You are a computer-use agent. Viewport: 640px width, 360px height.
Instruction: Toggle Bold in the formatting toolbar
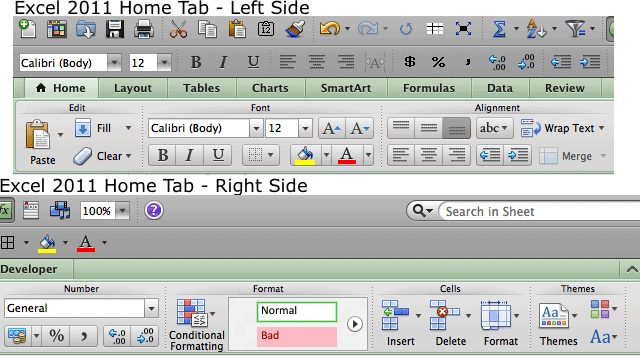click(196, 62)
